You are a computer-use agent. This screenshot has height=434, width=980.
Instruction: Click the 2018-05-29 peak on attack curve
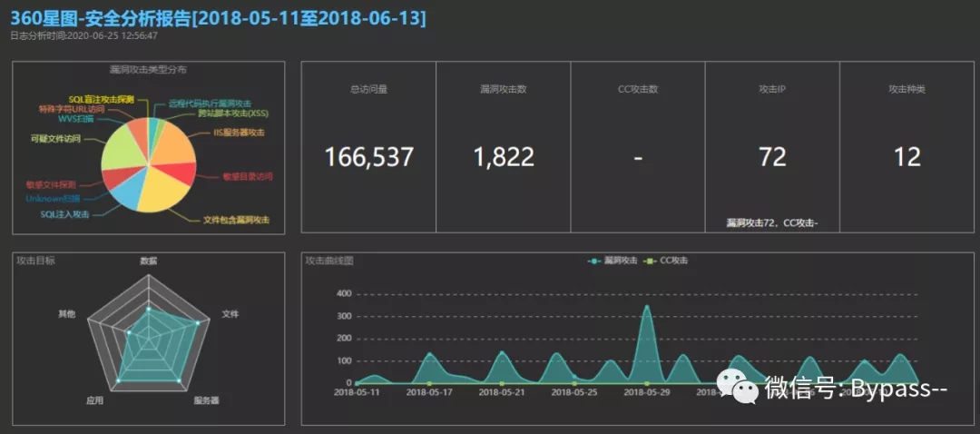pyautogui.click(x=646, y=307)
